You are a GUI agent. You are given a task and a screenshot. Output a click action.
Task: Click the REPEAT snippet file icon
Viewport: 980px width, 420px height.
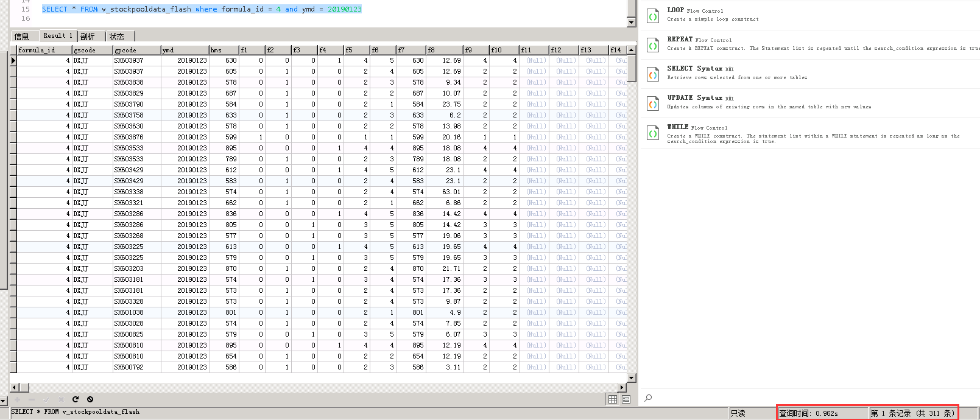point(653,45)
